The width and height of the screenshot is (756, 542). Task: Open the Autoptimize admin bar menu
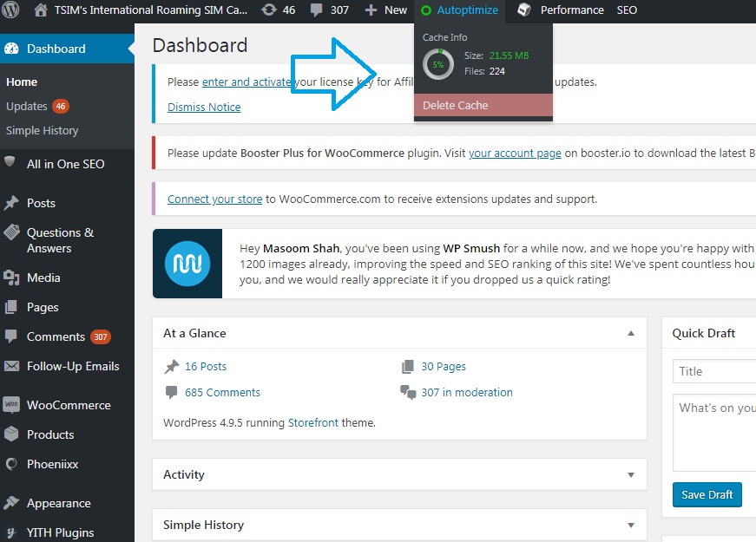pos(459,10)
